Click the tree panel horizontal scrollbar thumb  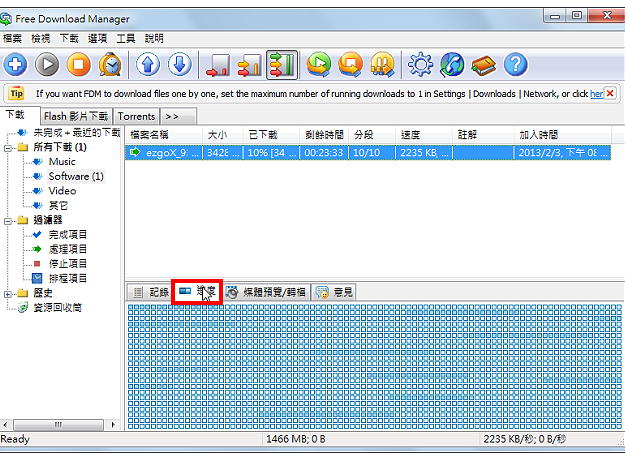coord(59,425)
